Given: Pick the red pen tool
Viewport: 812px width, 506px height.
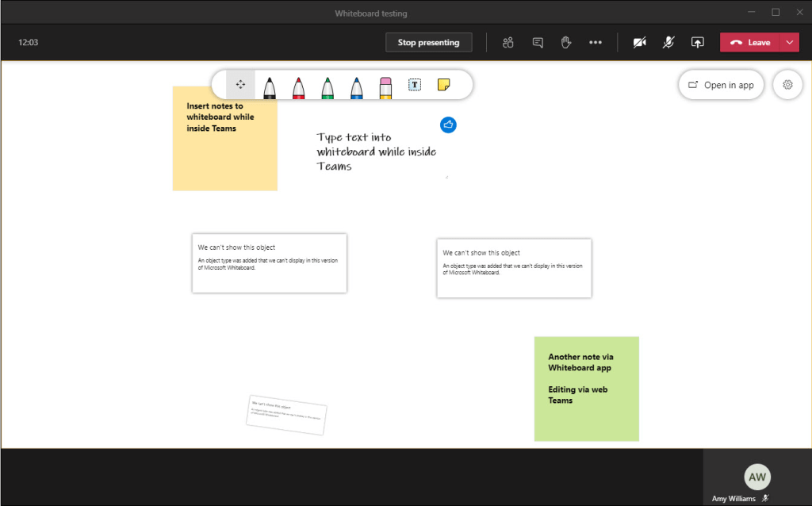Looking at the screenshot, I should (299, 86).
